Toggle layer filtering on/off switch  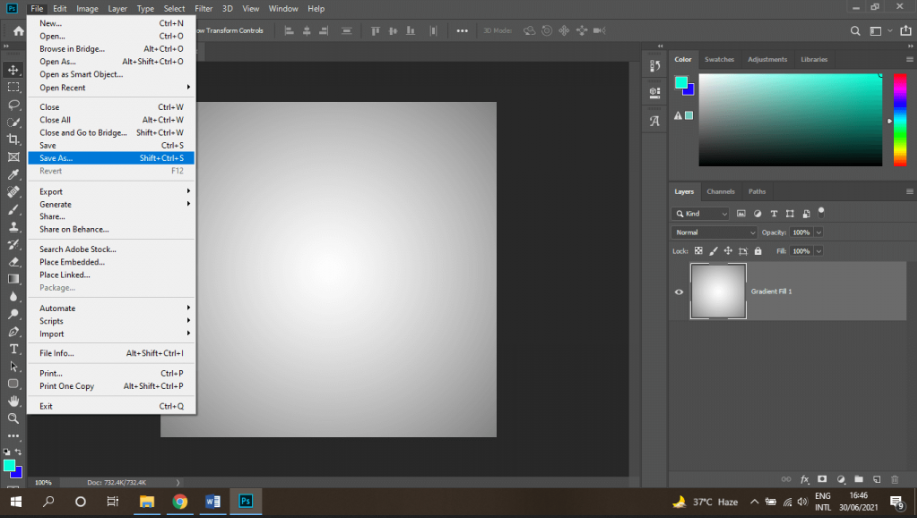point(821,212)
